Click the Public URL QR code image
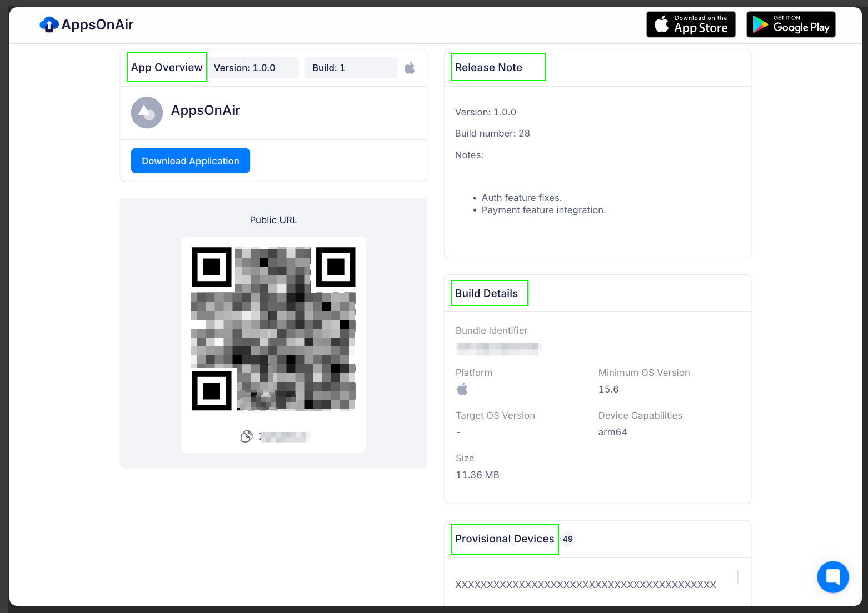Image resolution: width=868 pixels, height=613 pixels. [x=273, y=329]
